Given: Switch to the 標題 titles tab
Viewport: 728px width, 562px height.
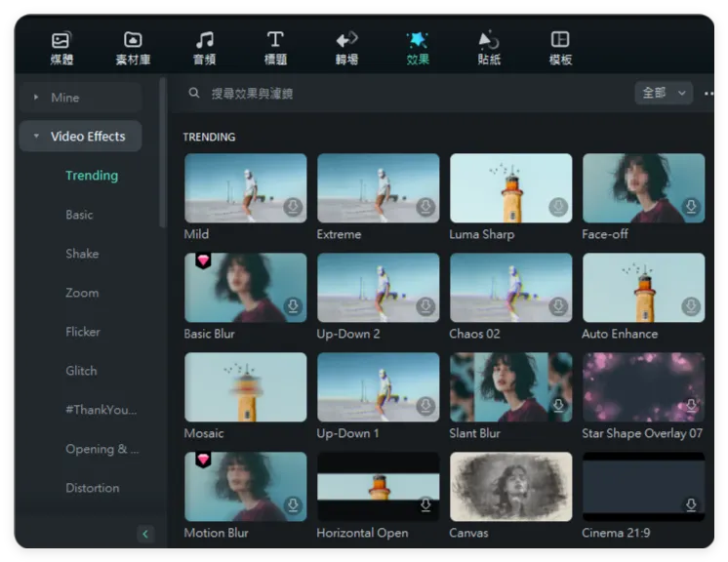Looking at the screenshot, I should pyautogui.click(x=275, y=48).
